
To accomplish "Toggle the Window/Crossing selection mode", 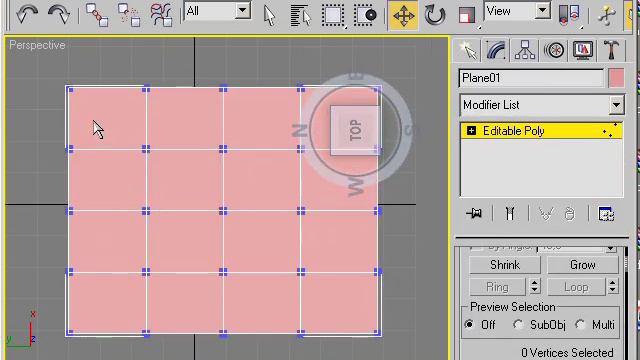I will point(365,16).
